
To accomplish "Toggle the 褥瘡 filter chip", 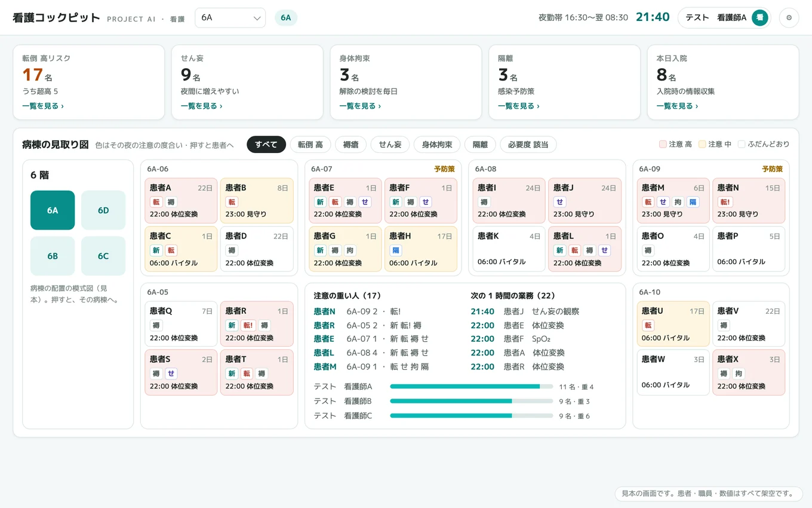I will click(x=350, y=145).
